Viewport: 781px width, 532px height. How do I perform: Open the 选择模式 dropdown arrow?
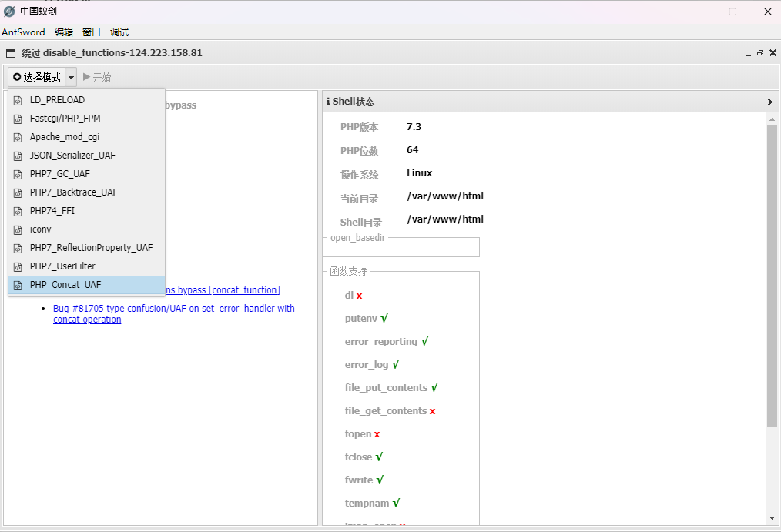71,77
